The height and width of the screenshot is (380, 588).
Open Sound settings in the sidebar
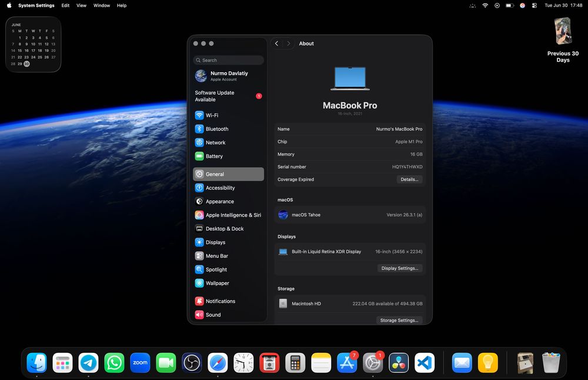tap(228, 315)
